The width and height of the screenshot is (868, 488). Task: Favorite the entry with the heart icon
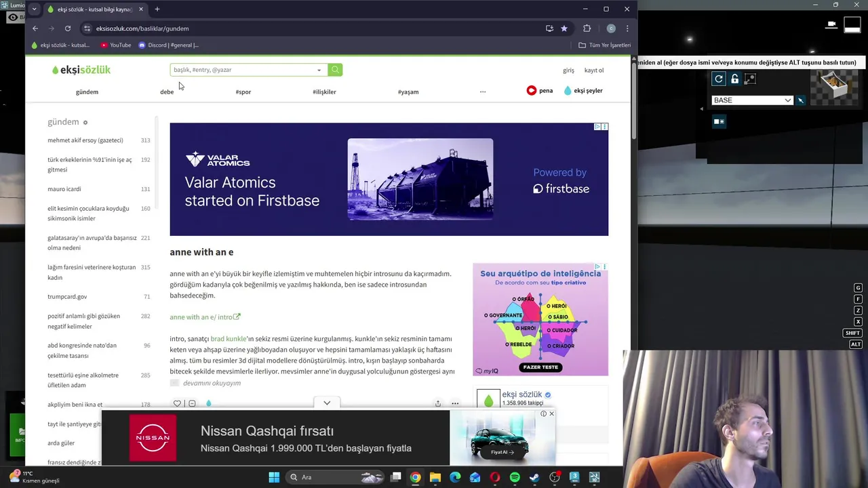pos(177,404)
